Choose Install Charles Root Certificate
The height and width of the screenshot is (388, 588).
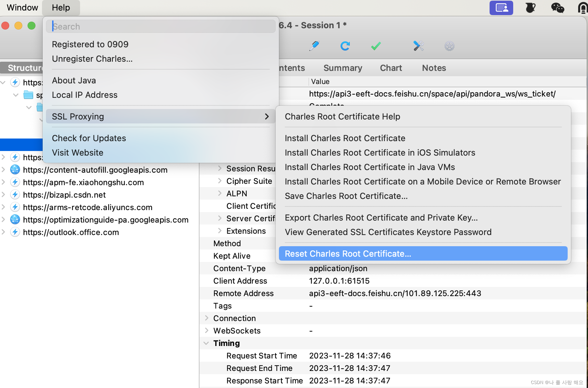[x=423, y=138]
